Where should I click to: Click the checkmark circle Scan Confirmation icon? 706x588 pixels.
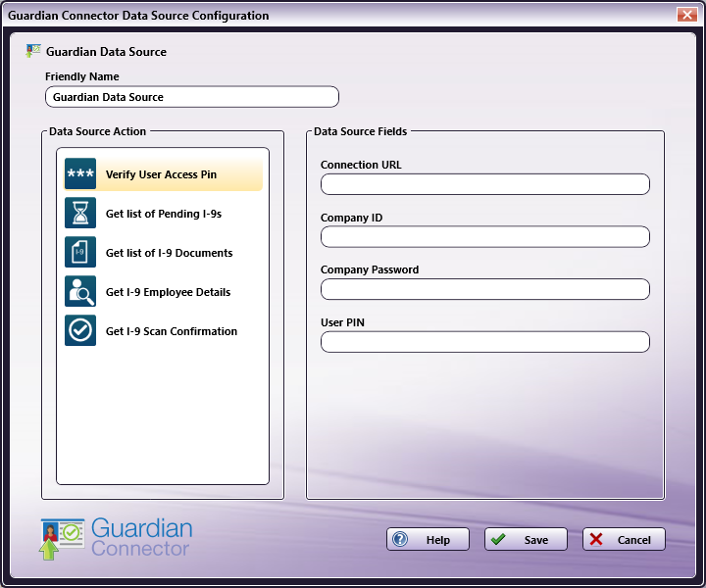(x=80, y=330)
